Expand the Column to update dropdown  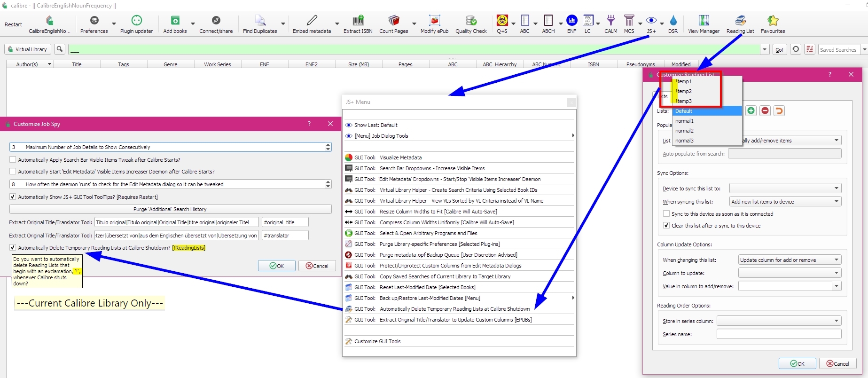pyautogui.click(x=790, y=273)
